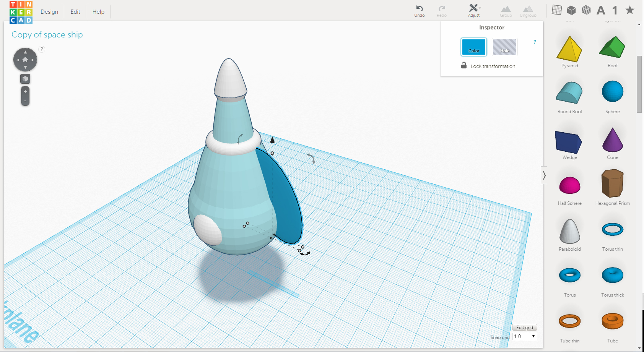Click the Undo button

[420, 11]
